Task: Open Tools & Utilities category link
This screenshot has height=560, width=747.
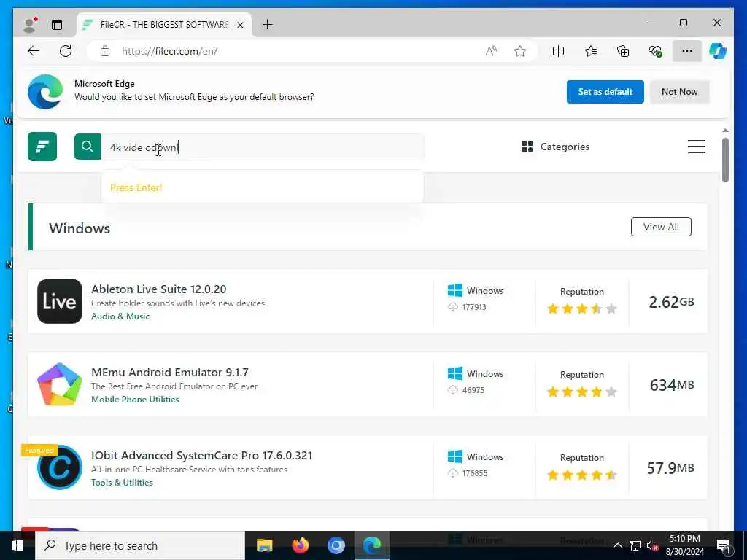Action: point(122,483)
